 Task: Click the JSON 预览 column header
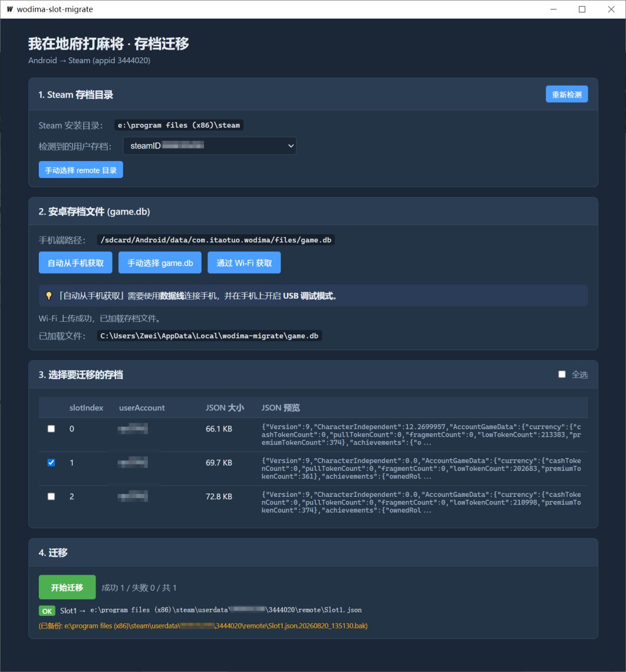(281, 408)
